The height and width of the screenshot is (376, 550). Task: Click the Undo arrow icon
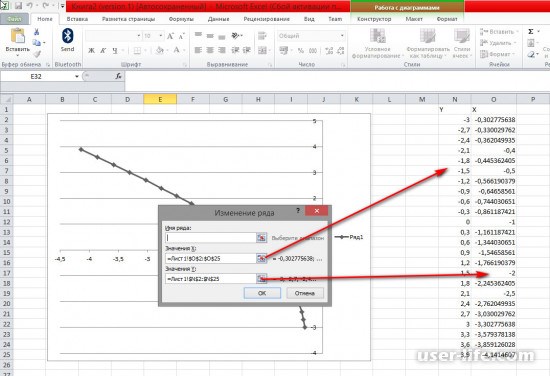(x=30, y=6)
